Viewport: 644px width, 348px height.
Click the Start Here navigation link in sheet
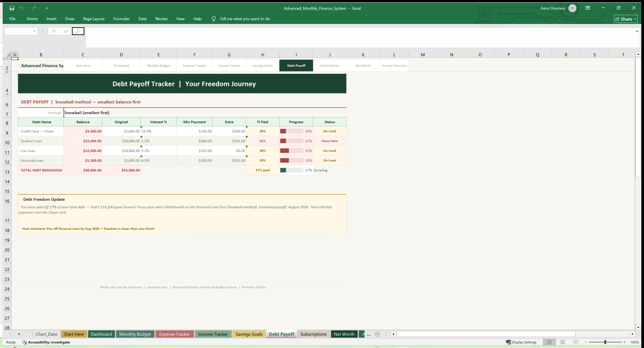[83, 66]
